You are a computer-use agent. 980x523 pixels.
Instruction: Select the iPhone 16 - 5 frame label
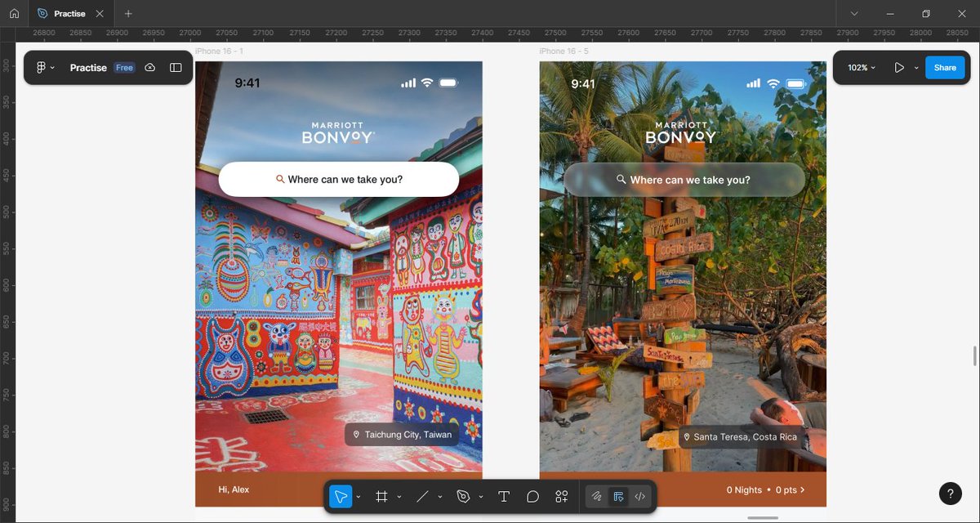564,51
